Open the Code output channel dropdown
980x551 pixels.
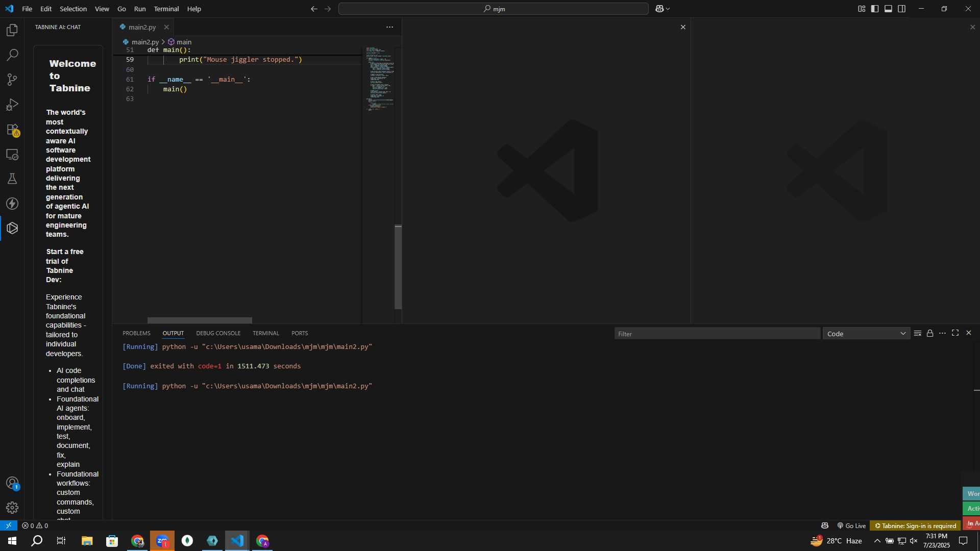pyautogui.click(x=866, y=334)
